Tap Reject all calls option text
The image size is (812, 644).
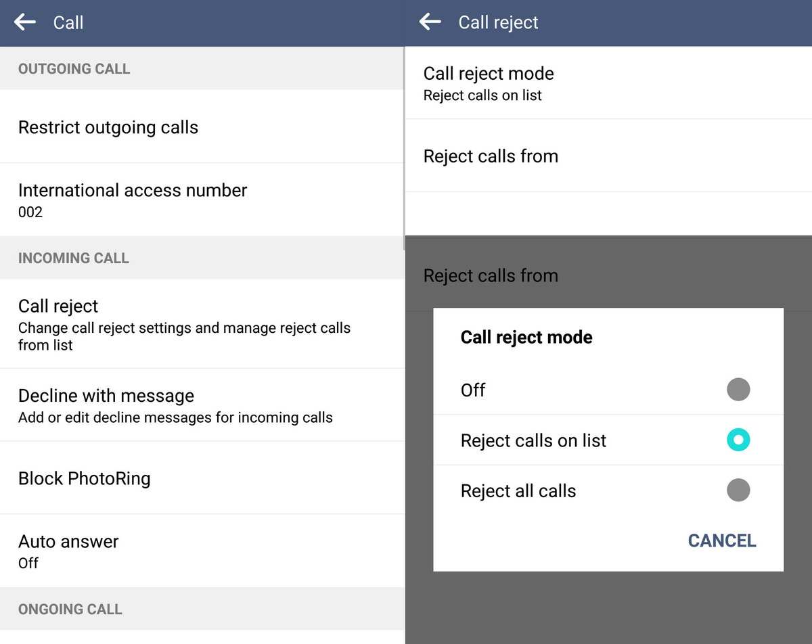(518, 491)
